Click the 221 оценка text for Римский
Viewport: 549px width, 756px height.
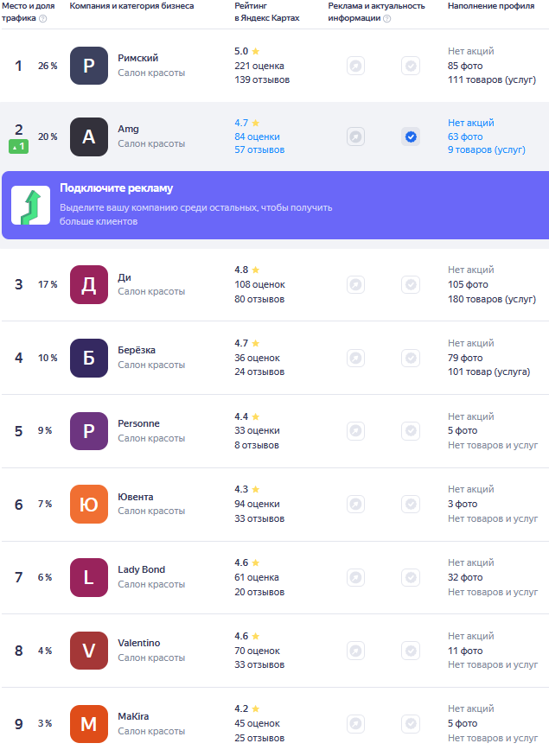point(259,66)
